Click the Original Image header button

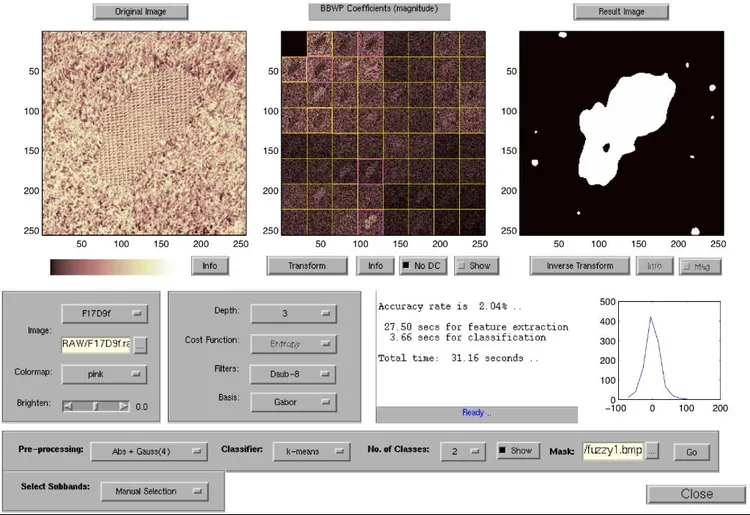coord(140,12)
